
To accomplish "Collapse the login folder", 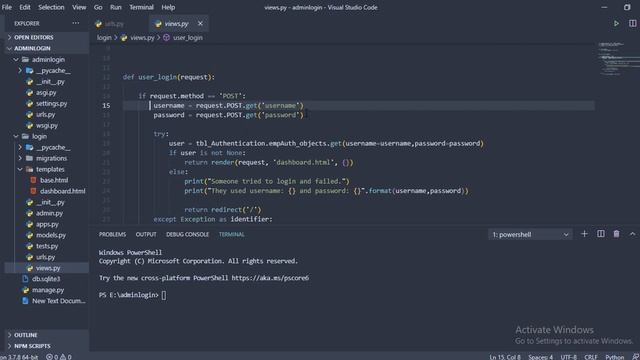I will 39,136.
